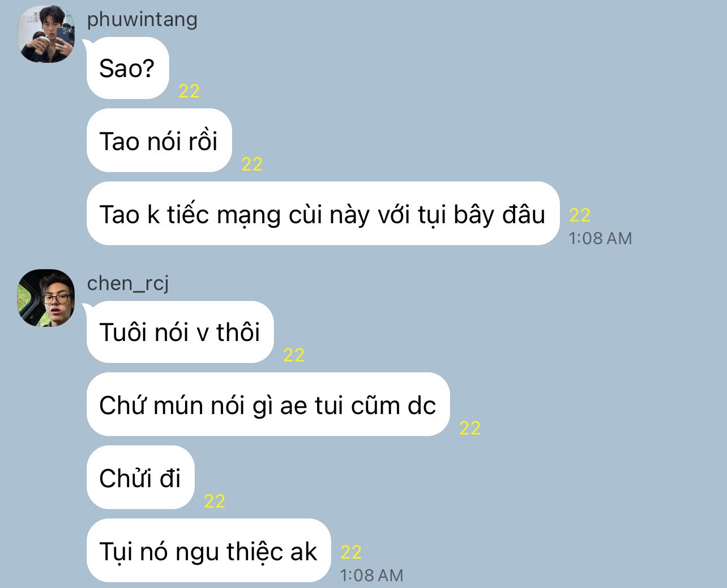Click the 22 beside 'Tuôi nói v thôi'
The image size is (727, 588).
point(294,355)
